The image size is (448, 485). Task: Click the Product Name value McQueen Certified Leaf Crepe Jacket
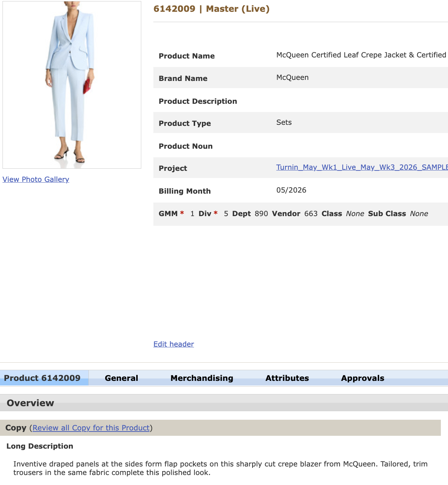tap(361, 55)
